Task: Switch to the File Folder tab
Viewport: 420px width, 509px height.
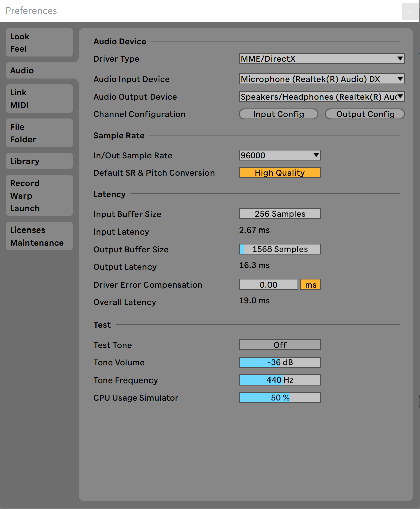Action: [39, 133]
